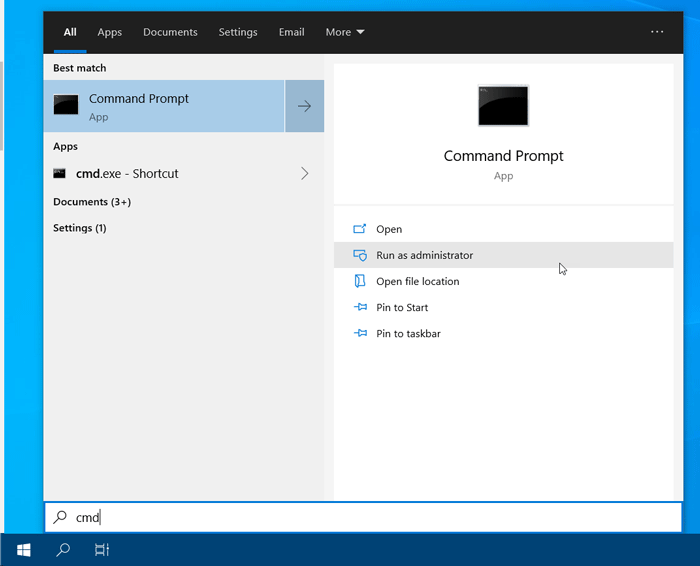
Task: Choose Open action for Command Prompt
Action: [x=504, y=229]
